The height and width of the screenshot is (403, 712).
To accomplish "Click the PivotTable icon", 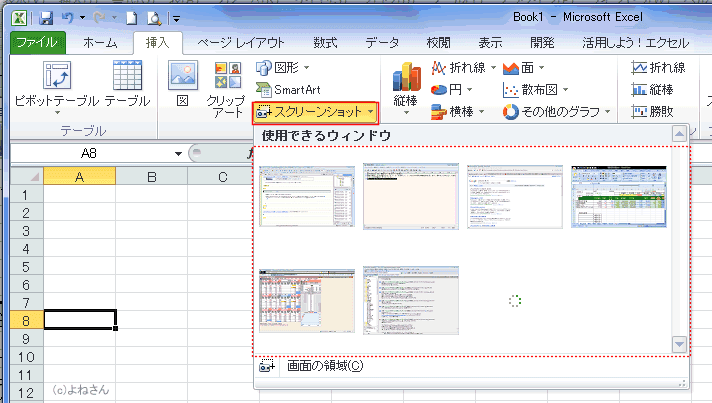I will [x=56, y=76].
